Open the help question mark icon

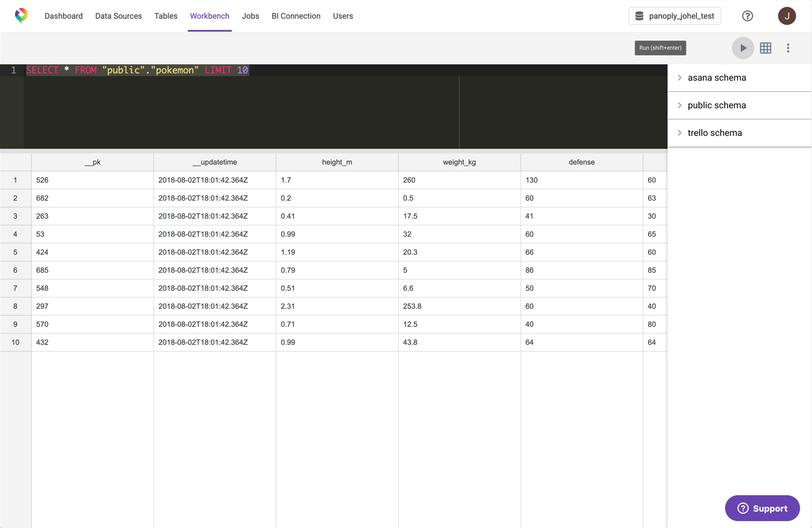pyautogui.click(x=747, y=16)
